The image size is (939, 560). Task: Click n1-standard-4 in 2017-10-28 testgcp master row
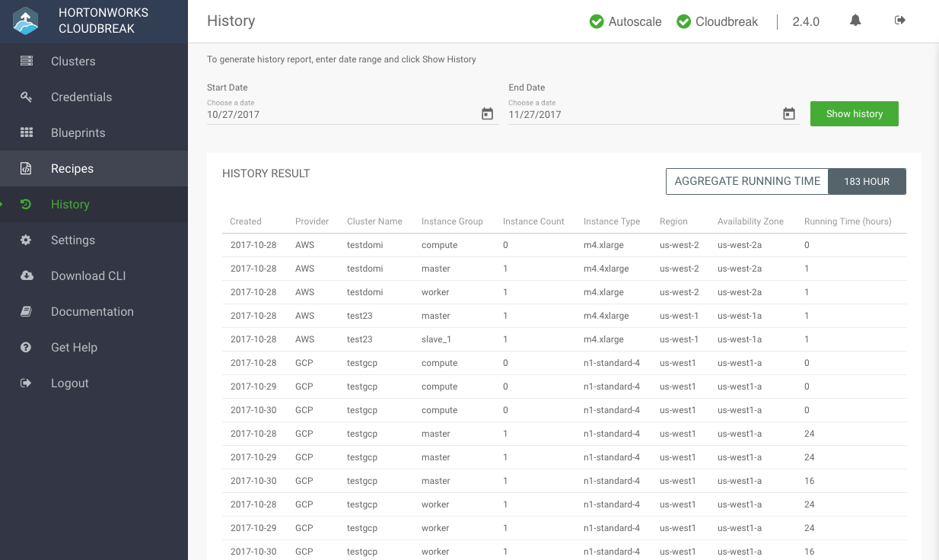click(612, 434)
